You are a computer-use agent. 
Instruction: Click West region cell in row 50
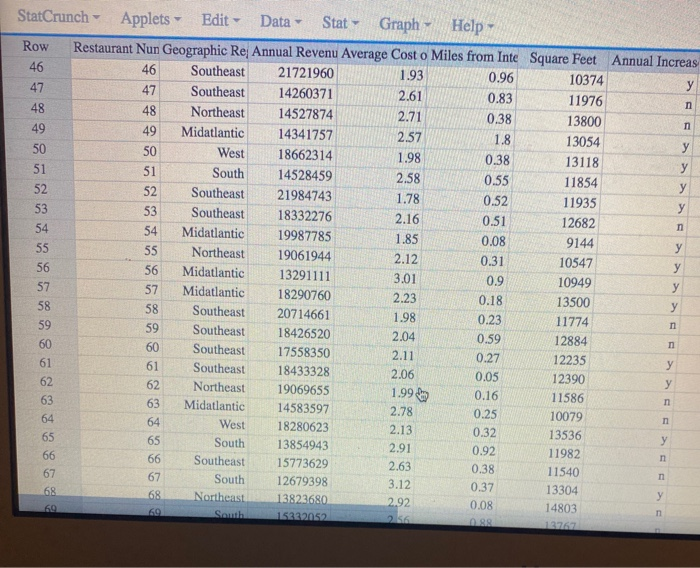[x=230, y=153]
